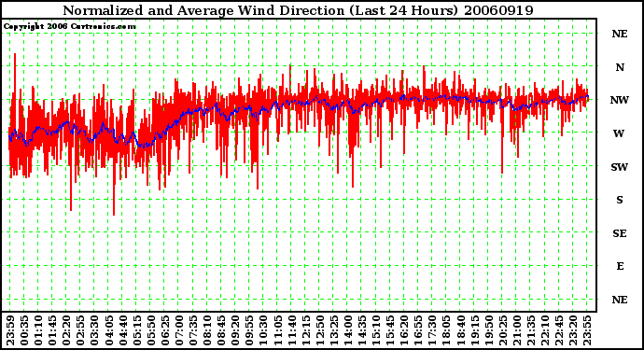644x350 pixels.
Task: Click the '16:55' time axis label
Action: (x=418, y=330)
